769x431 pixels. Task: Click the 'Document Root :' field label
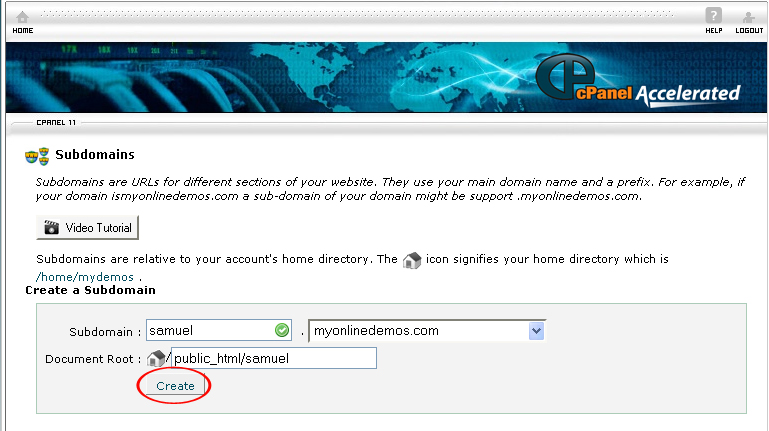click(93, 359)
